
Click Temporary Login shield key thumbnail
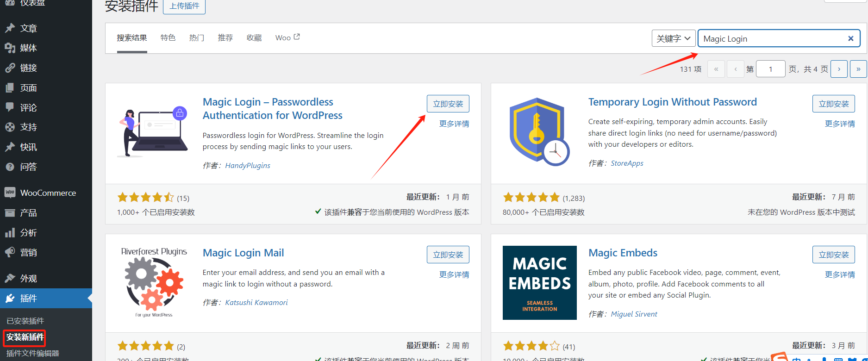[540, 132]
